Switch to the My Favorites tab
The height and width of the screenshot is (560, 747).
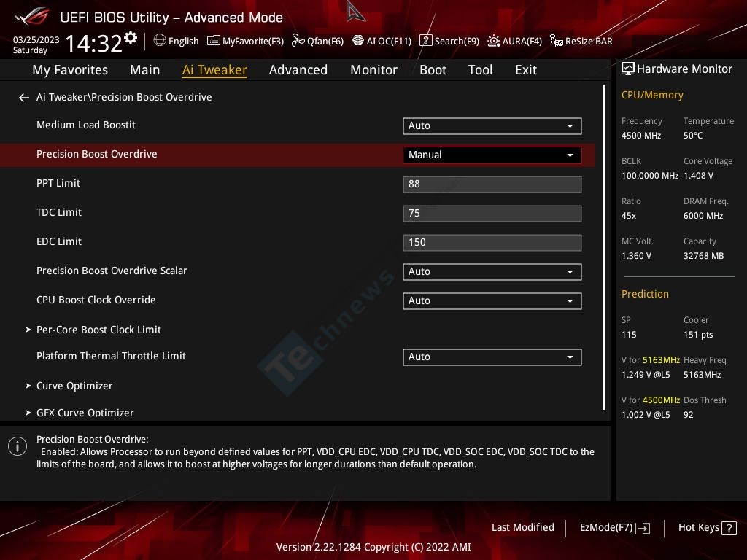pos(70,70)
